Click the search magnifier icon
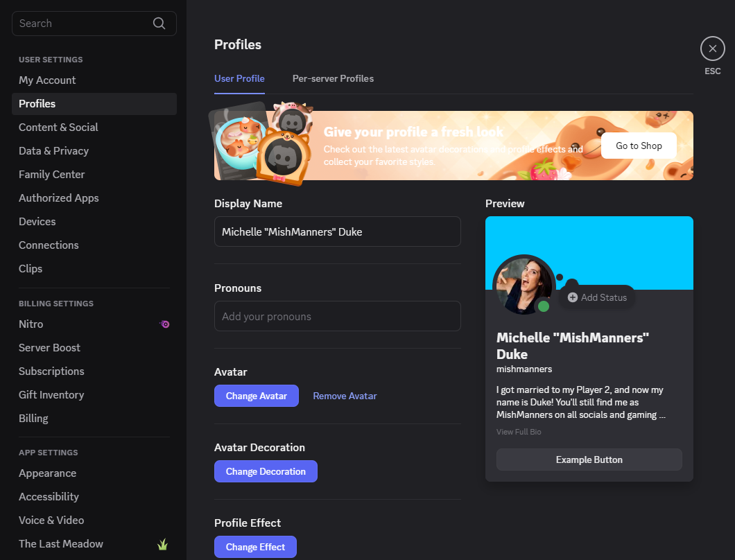Screen dimensions: 735x560 (x=159, y=24)
